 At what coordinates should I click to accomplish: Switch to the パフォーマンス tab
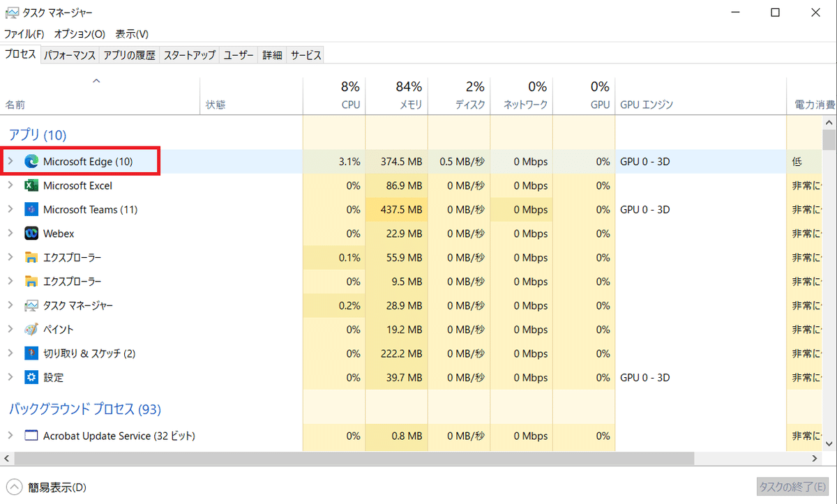70,55
